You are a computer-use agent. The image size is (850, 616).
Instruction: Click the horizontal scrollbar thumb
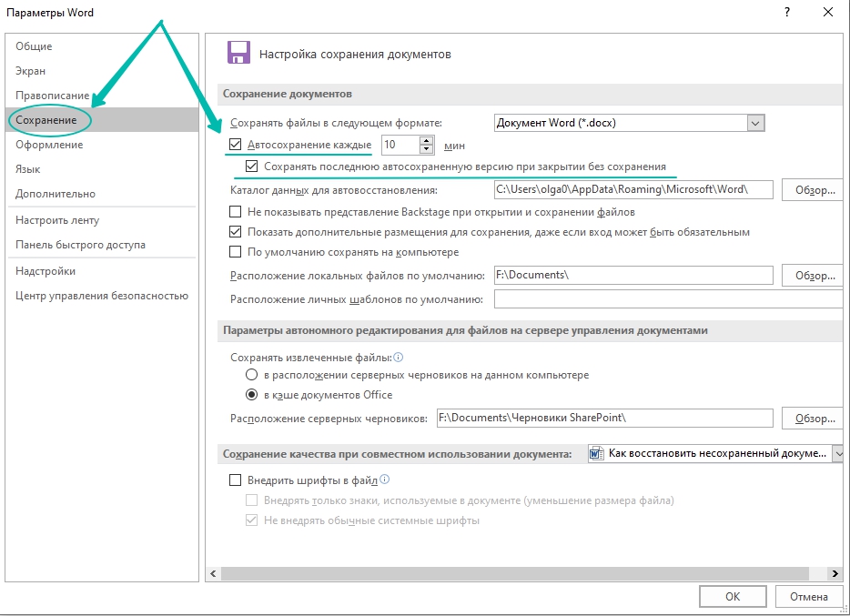pyautogui.click(x=515, y=573)
